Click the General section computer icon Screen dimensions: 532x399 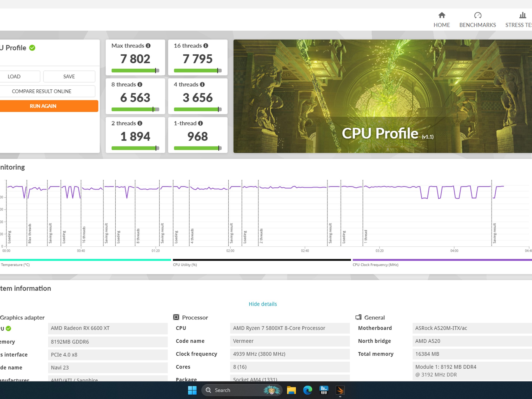pos(358,317)
